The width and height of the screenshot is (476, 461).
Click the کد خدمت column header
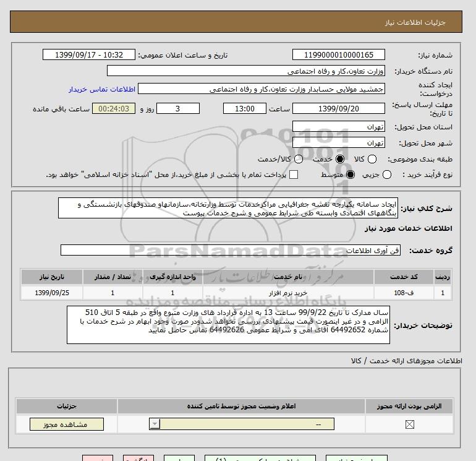click(404, 277)
